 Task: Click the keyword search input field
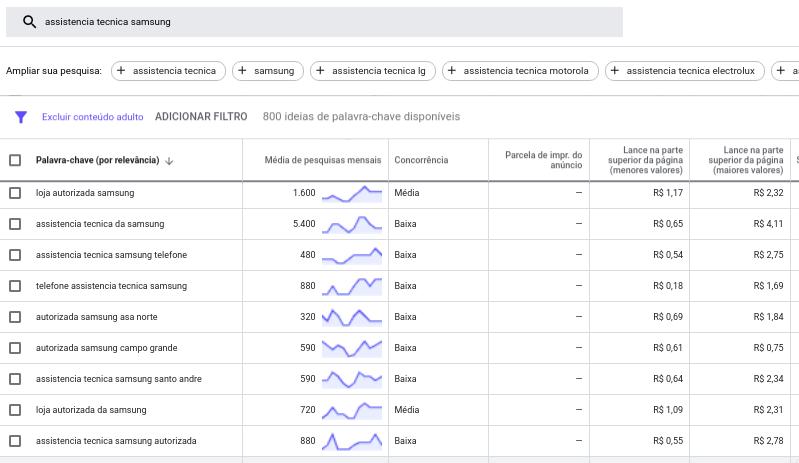point(314,22)
